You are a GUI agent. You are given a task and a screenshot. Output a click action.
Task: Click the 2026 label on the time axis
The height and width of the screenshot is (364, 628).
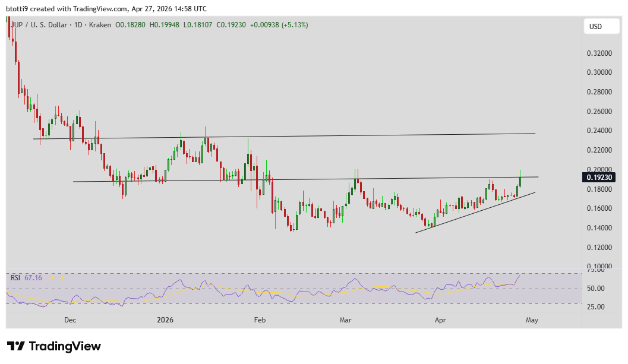(x=164, y=320)
